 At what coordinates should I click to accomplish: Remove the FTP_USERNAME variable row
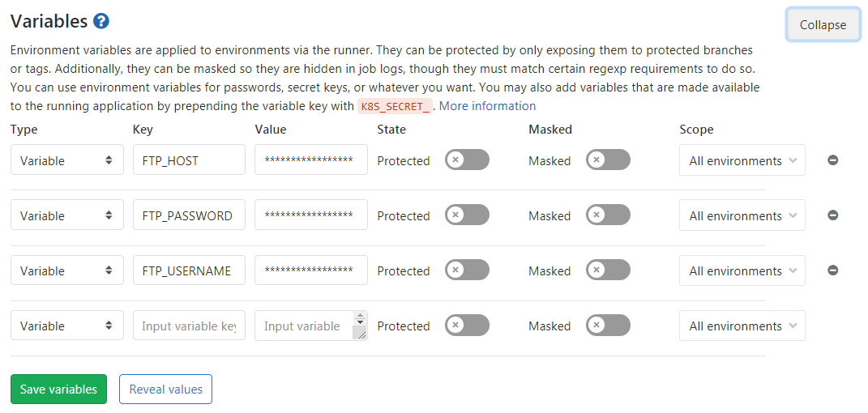(832, 270)
